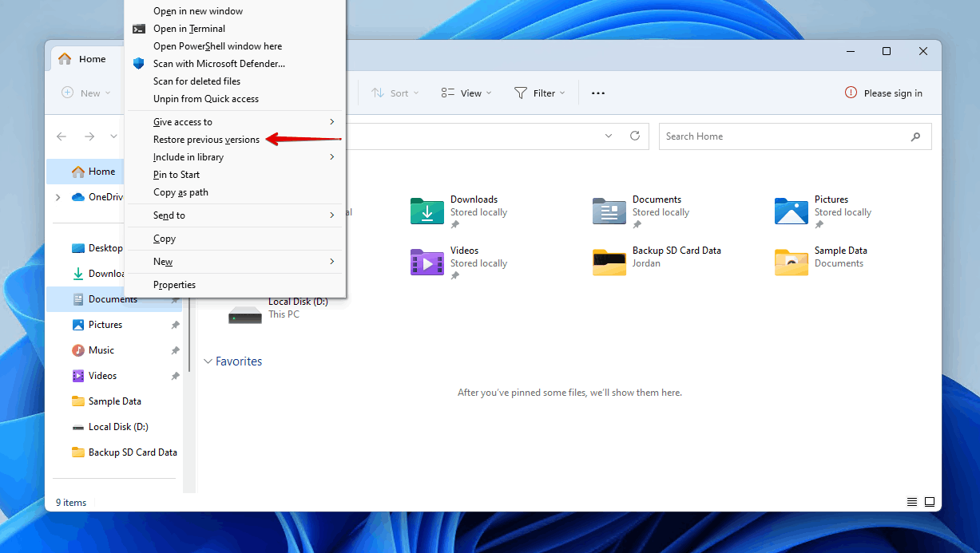Collapse the Favorites section
This screenshot has width=980, height=553.
click(x=208, y=361)
